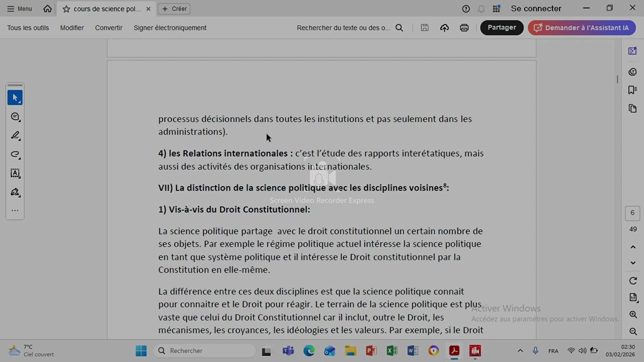Select the signature fountain pen tool

pos(15,192)
